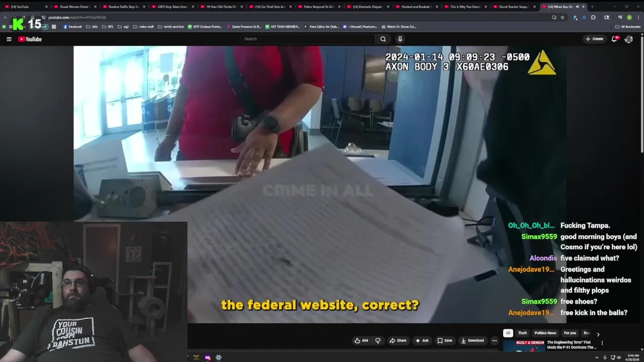Open the video stuff bookmark folder
The image size is (644, 362).
tap(143, 27)
